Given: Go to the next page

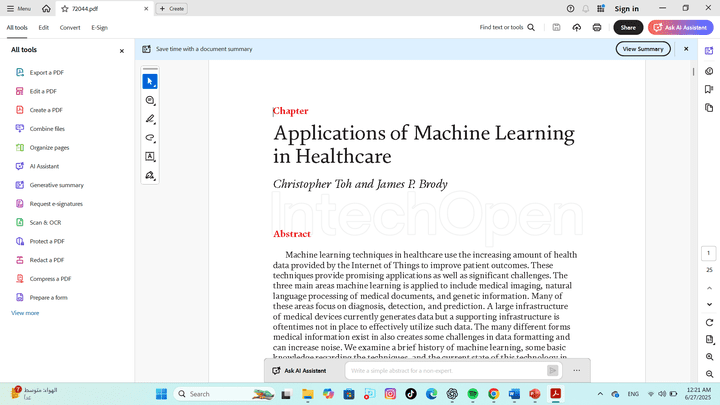Looking at the screenshot, I should point(709,304).
